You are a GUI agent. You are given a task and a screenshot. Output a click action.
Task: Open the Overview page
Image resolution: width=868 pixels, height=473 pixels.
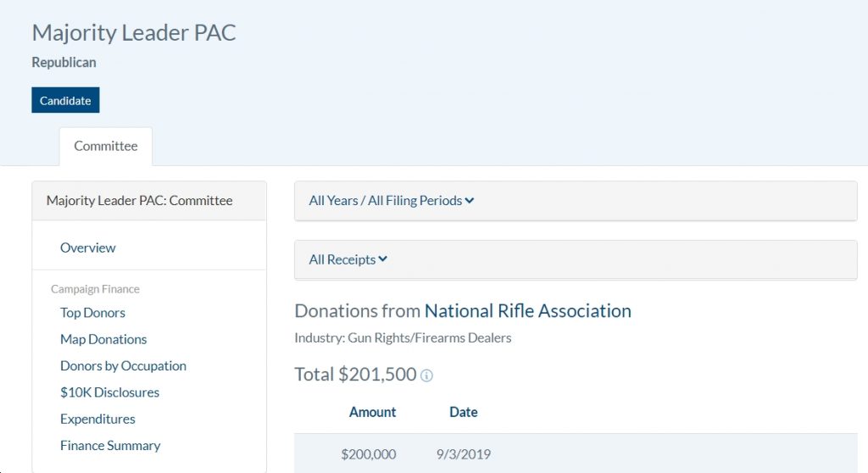[x=87, y=248]
